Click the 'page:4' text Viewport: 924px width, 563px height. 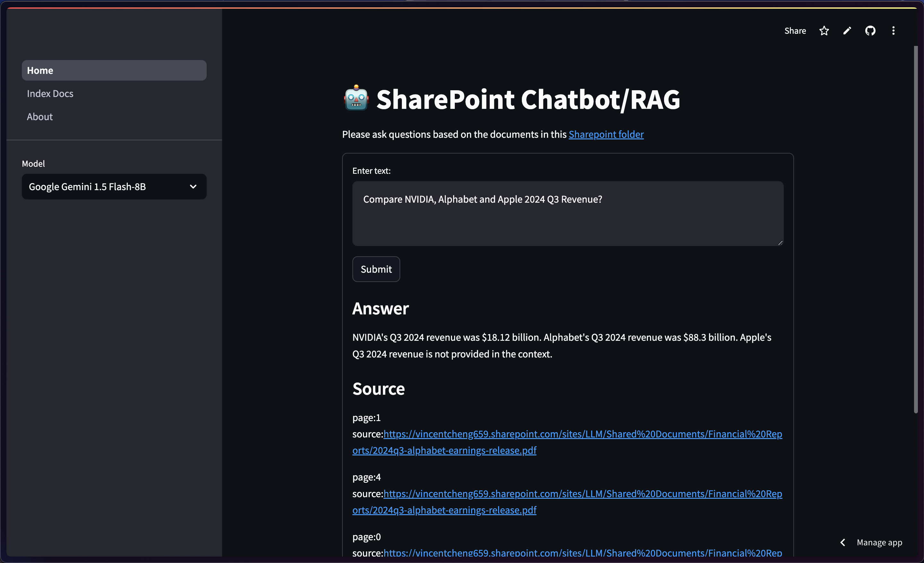(x=367, y=477)
